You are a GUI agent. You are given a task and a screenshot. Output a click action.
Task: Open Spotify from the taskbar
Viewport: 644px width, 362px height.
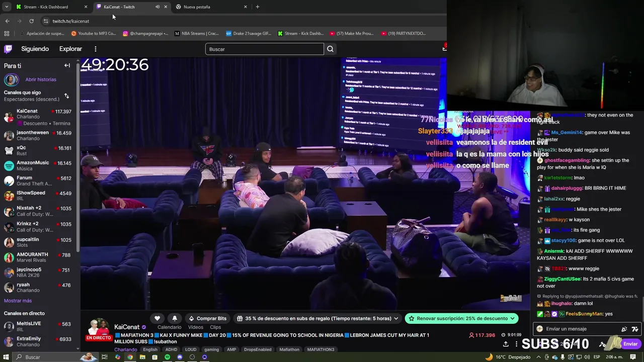[167, 357]
